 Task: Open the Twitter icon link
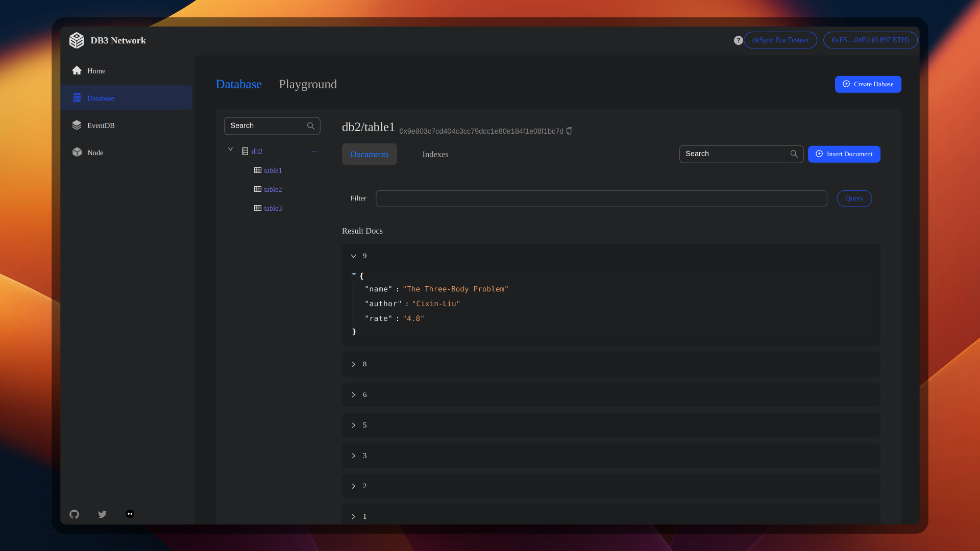point(102,514)
